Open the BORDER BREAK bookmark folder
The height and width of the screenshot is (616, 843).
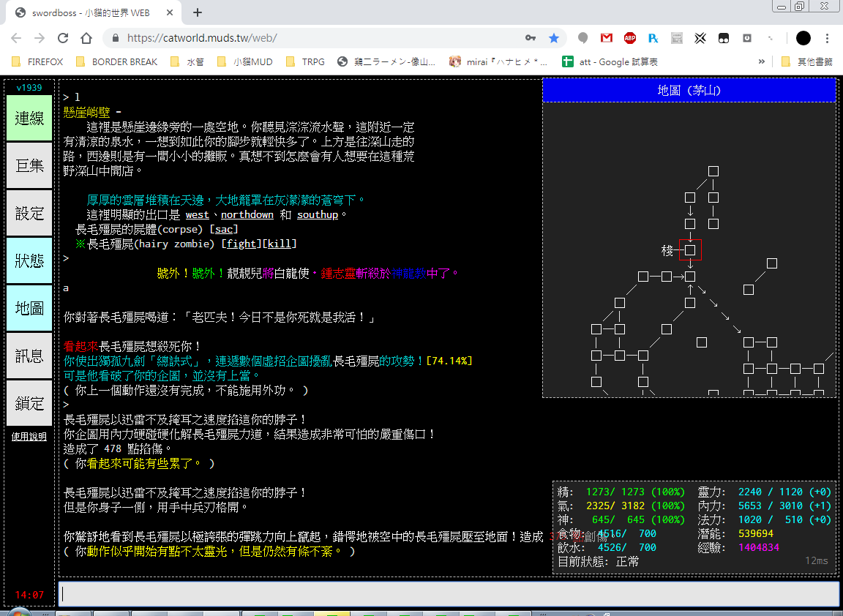point(117,61)
